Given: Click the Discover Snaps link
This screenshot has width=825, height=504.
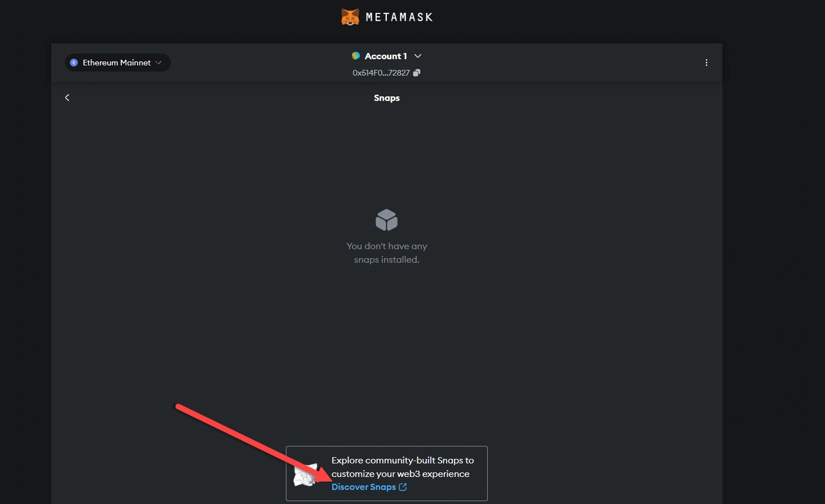Looking at the screenshot, I should tap(369, 487).
